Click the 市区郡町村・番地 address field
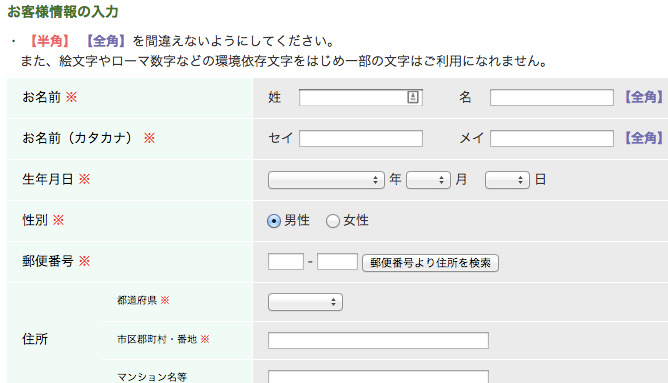This screenshot has height=383, width=668. point(378,340)
